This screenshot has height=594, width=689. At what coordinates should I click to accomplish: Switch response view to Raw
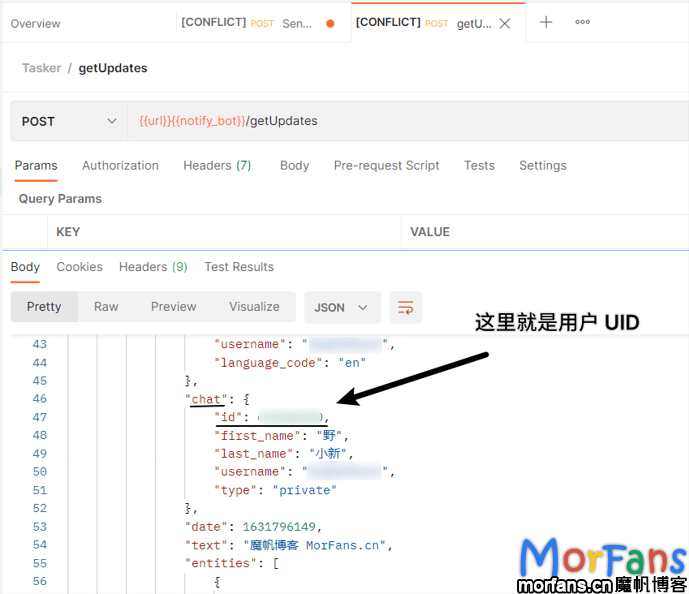point(106,307)
